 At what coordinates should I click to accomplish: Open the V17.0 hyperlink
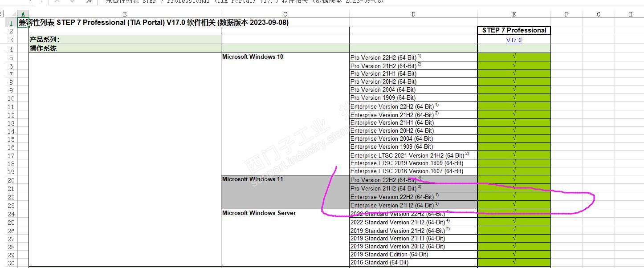[x=514, y=40]
